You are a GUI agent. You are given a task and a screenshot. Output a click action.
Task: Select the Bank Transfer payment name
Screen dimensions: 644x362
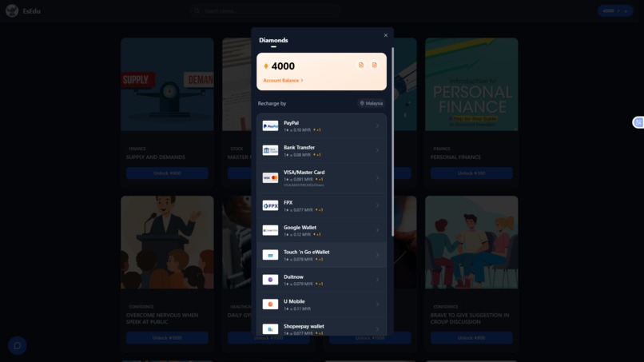(299, 148)
